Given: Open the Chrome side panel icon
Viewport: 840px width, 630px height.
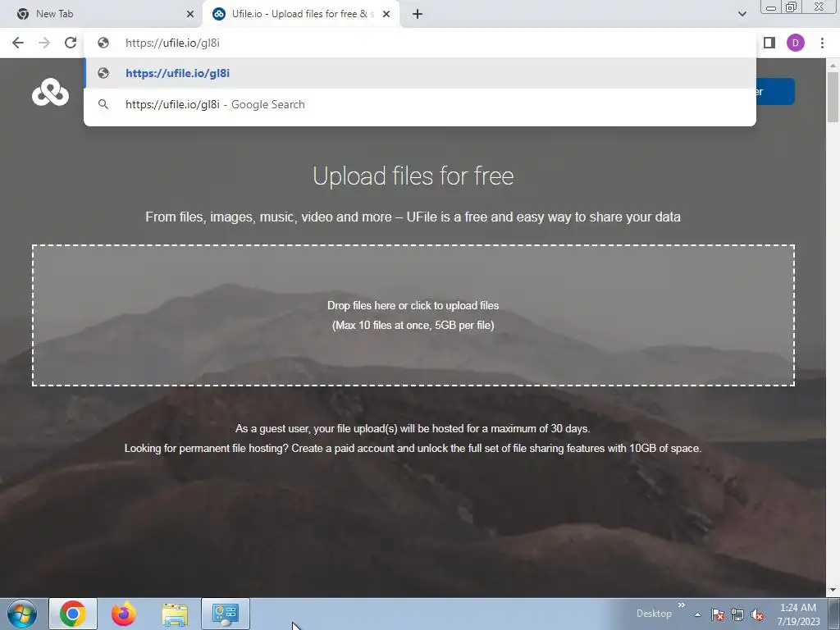Looking at the screenshot, I should coord(769,43).
